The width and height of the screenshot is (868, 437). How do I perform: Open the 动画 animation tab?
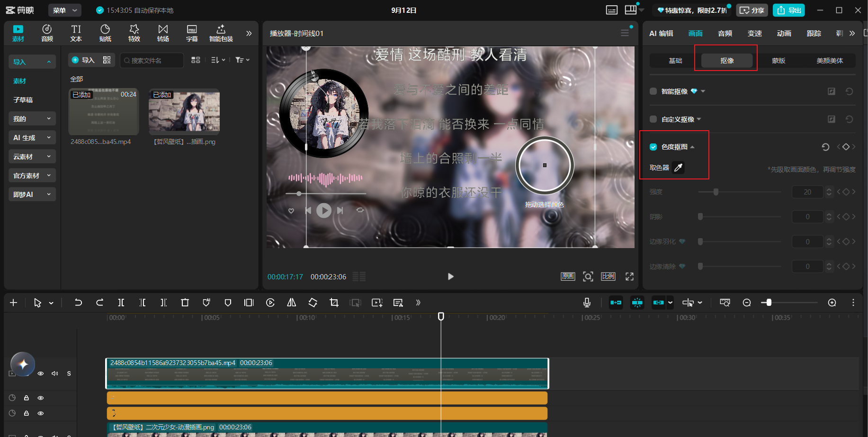[784, 33]
